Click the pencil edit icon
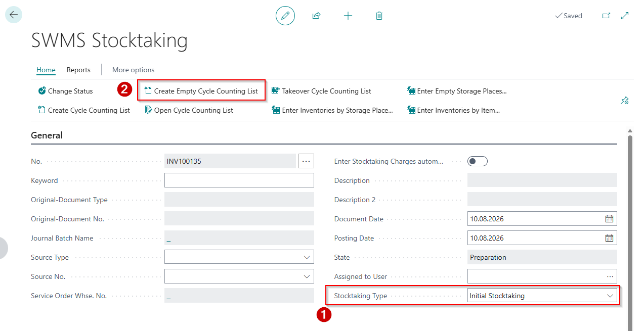Screen dimensions: 644x331 pyautogui.click(x=285, y=16)
